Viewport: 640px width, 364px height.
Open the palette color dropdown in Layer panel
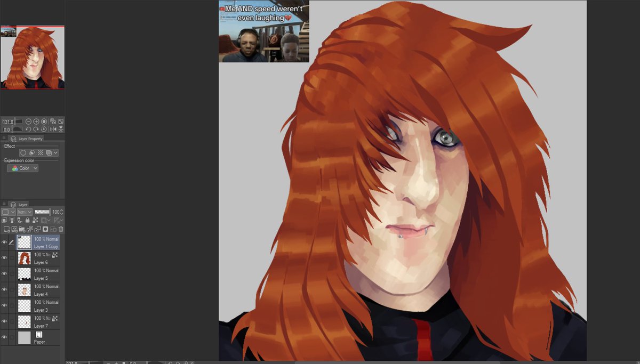(9, 212)
